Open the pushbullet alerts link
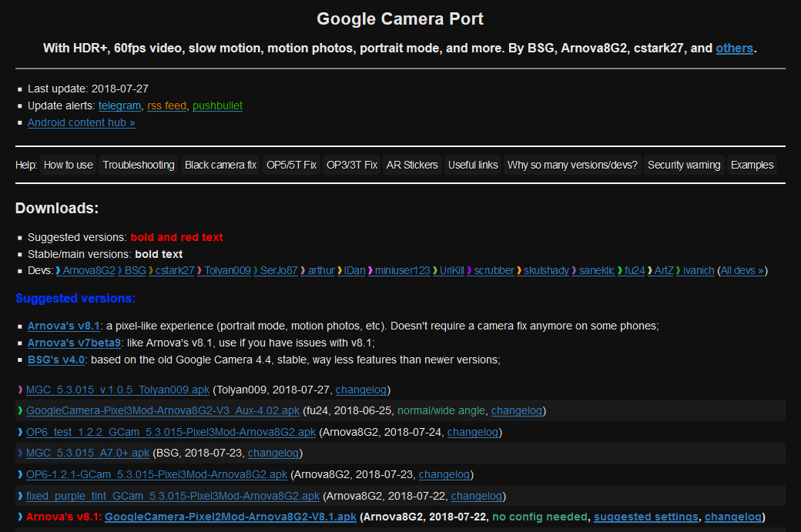The image size is (801, 532). (217, 105)
